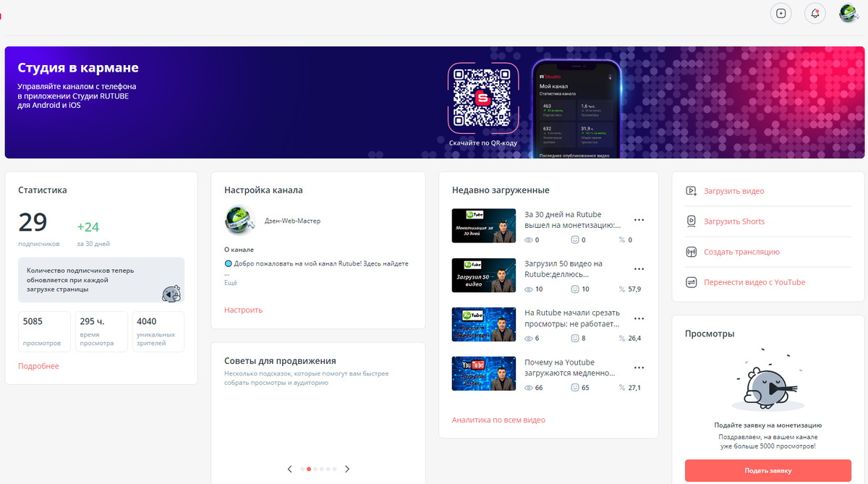Click 'Скачайте по QR-коду' caption

[x=482, y=143]
